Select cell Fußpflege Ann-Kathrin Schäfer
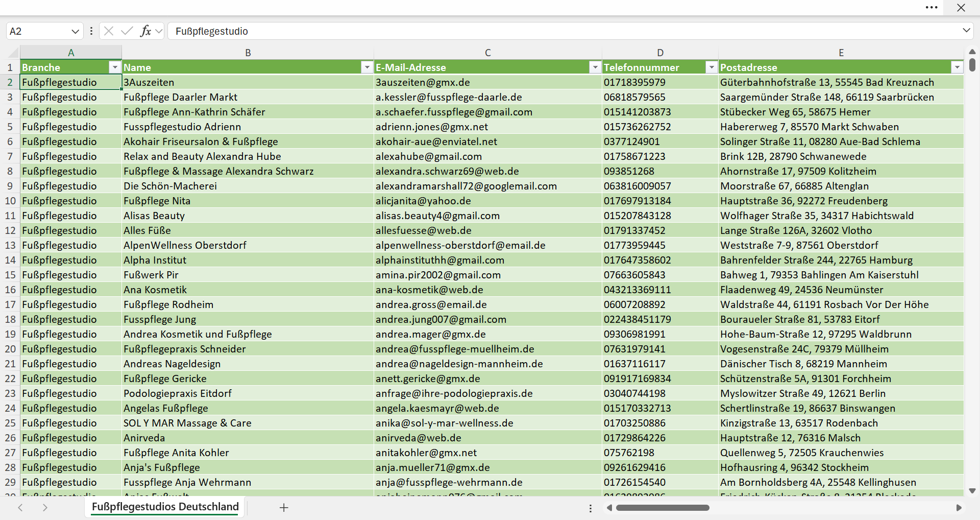The height and width of the screenshot is (520, 980). click(248, 112)
